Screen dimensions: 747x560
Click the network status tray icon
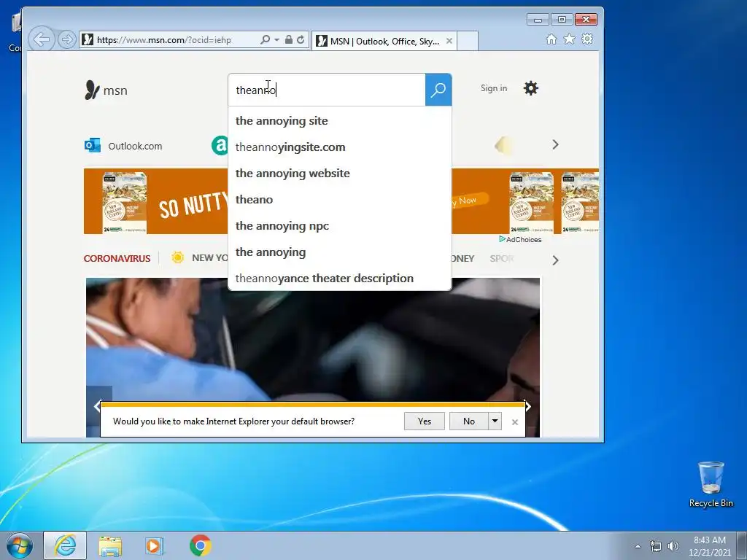click(656, 546)
